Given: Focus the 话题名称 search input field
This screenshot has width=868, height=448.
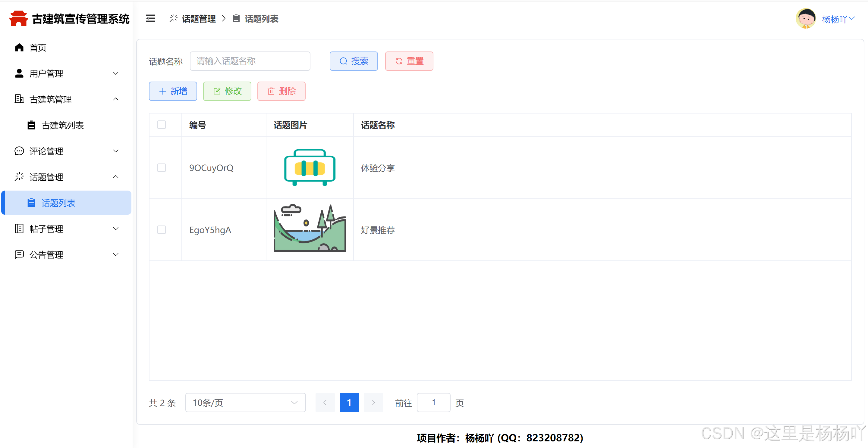Looking at the screenshot, I should tap(250, 61).
